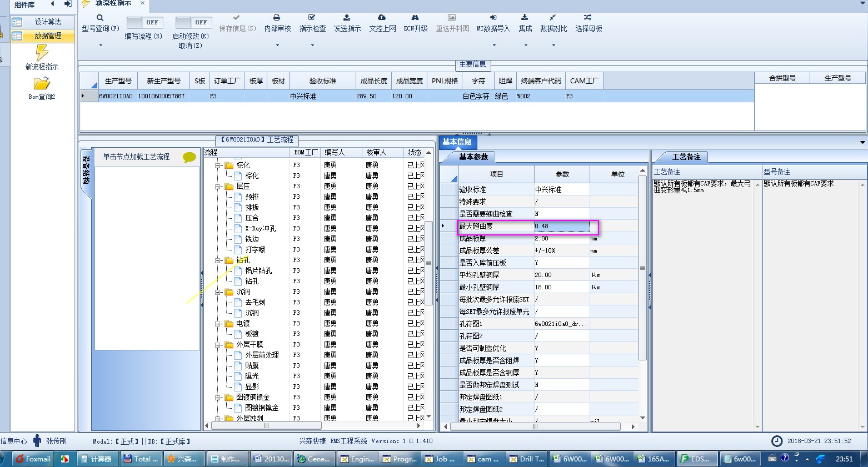Open the 数据管理 sidebar section

pos(43,36)
